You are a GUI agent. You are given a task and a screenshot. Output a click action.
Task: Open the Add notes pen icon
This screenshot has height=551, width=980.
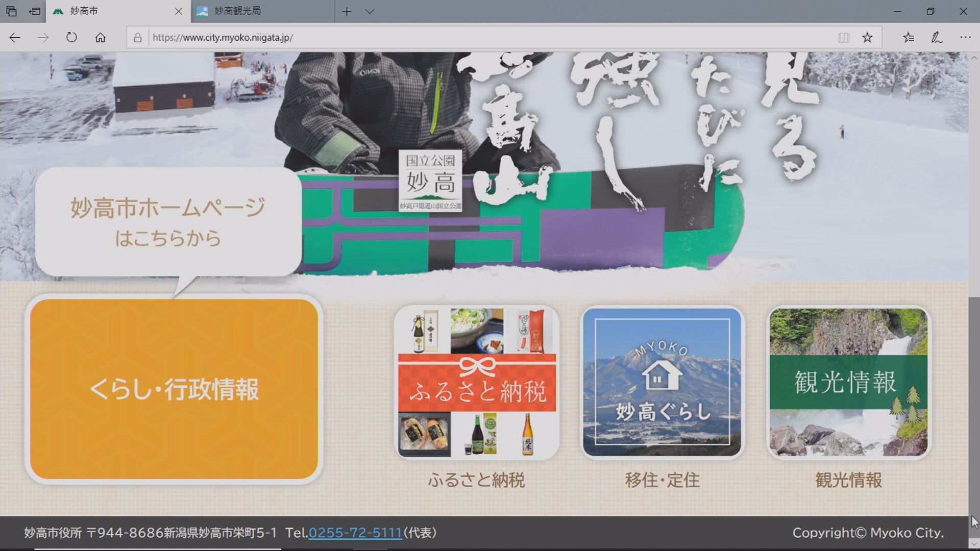[937, 37]
